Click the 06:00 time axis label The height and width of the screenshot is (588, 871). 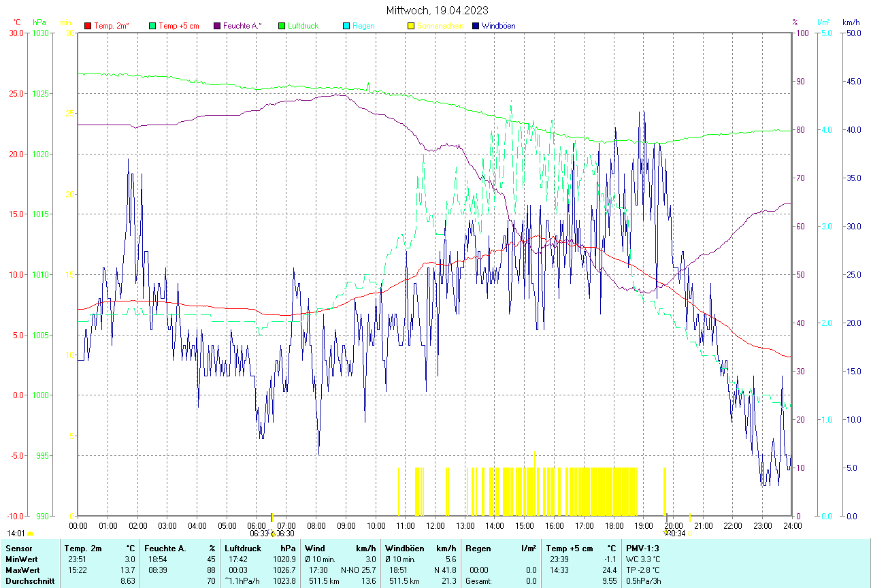click(257, 525)
